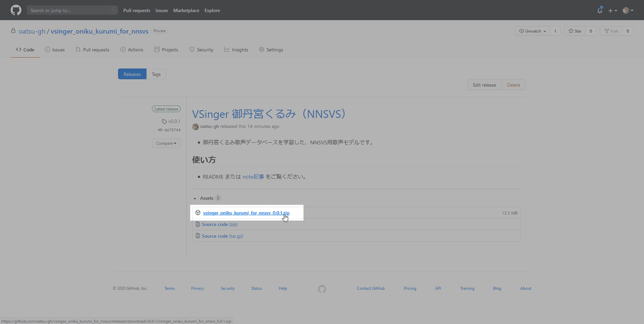Open the GitHub logo home link
The image size is (644, 324).
[16, 10]
